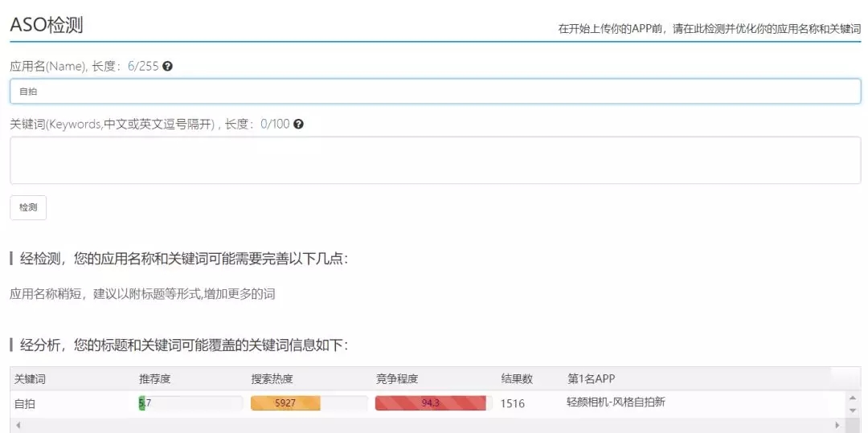Click the 检测 button

[28, 208]
